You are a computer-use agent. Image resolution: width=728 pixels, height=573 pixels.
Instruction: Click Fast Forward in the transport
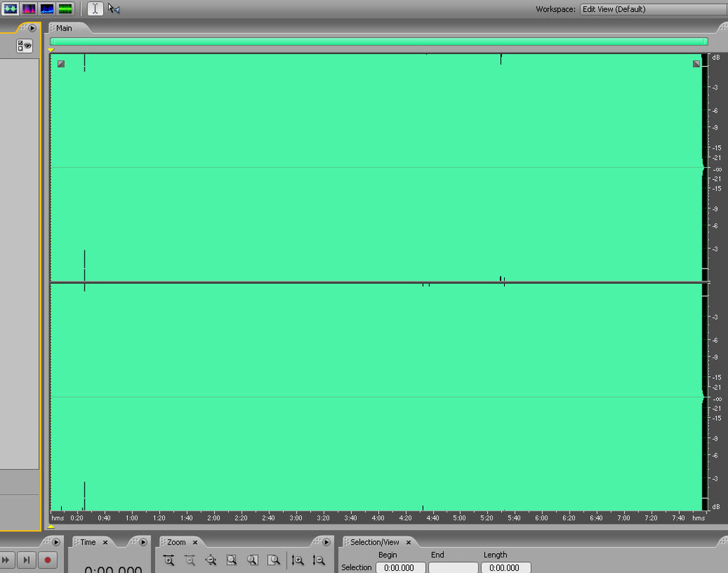coord(6,560)
